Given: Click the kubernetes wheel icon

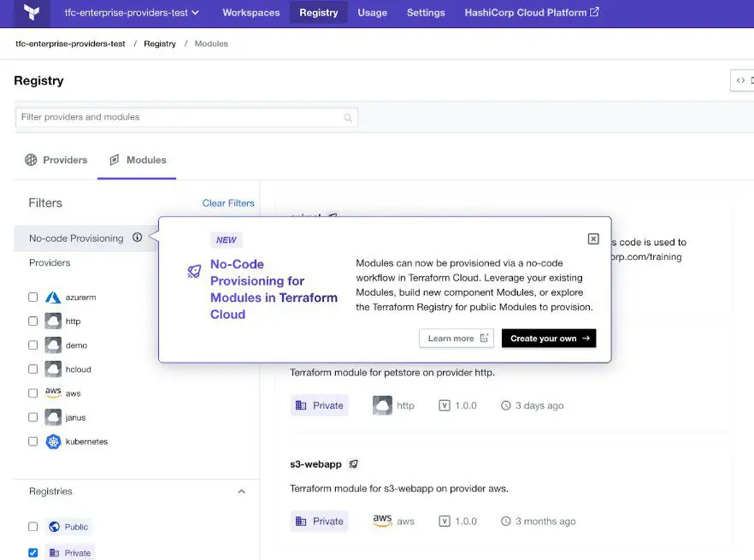Looking at the screenshot, I should 53,442.
